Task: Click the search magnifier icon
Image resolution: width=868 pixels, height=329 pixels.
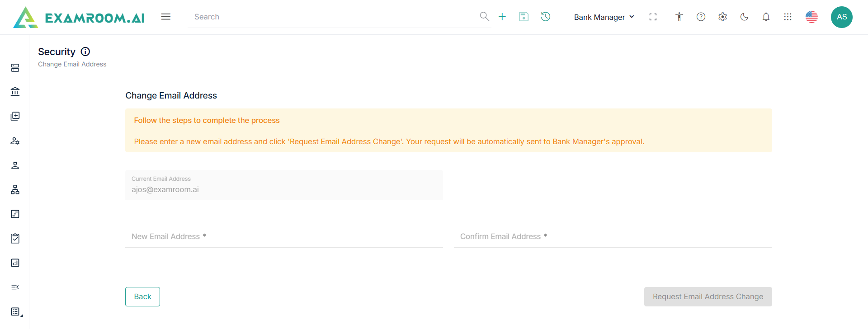Action: 484,17
